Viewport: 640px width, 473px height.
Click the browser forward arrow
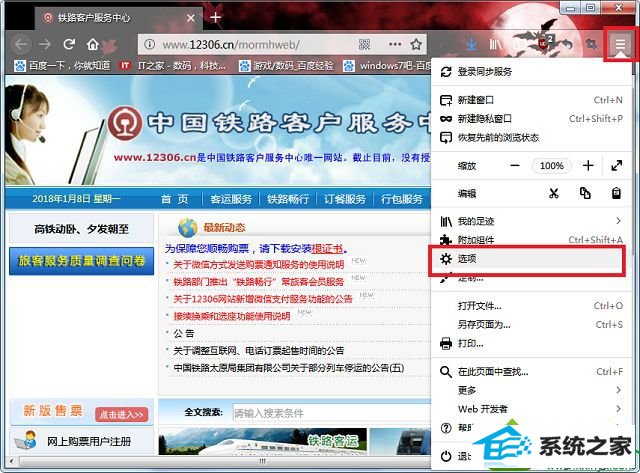[x=44, y=44]
